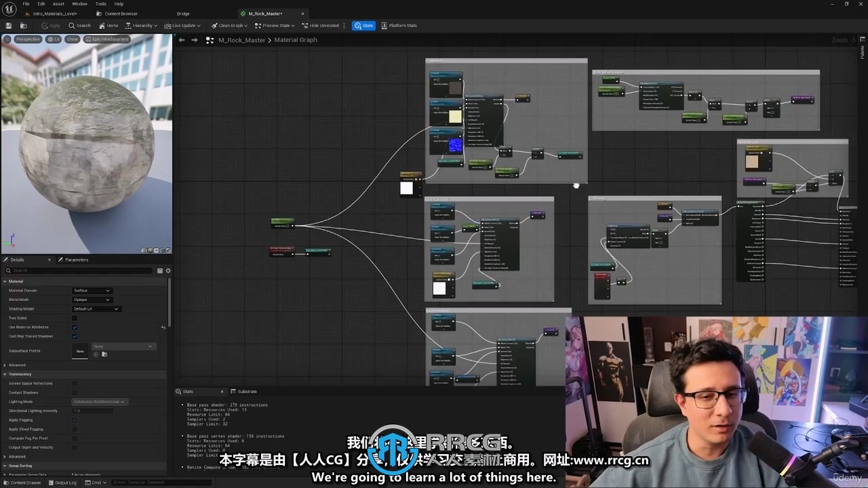Click Material Graph breadcrumb
Screen dimensions: 868x488
tap(296, 40)
